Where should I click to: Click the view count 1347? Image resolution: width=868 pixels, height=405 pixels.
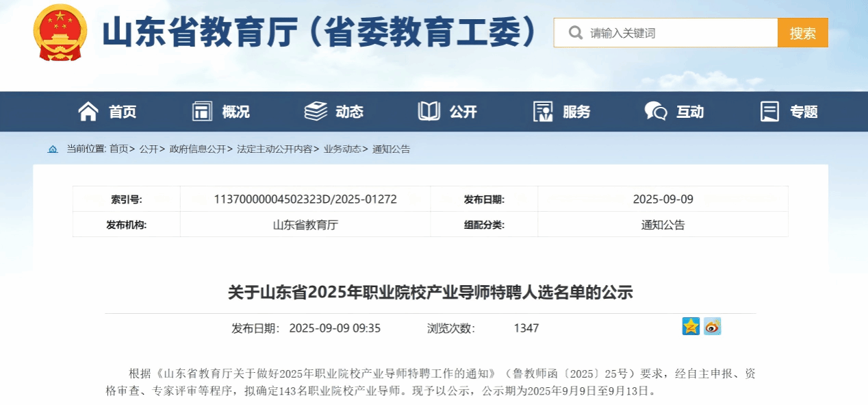[x=526, y=328]
